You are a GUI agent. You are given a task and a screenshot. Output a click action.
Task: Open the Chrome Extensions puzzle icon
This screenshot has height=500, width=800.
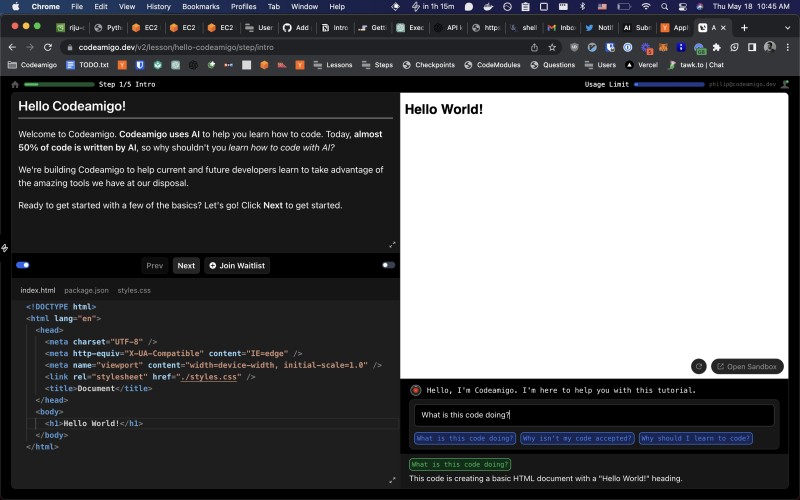point(717,47)
